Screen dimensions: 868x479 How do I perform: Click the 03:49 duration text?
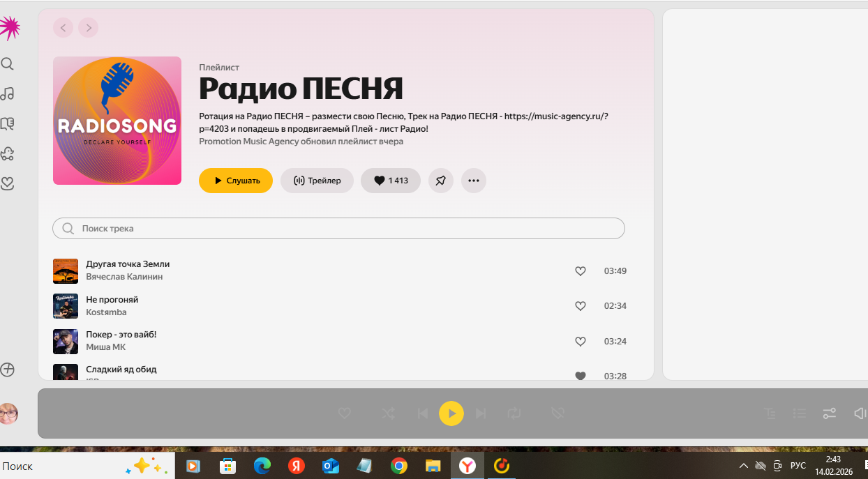point(615,271)
